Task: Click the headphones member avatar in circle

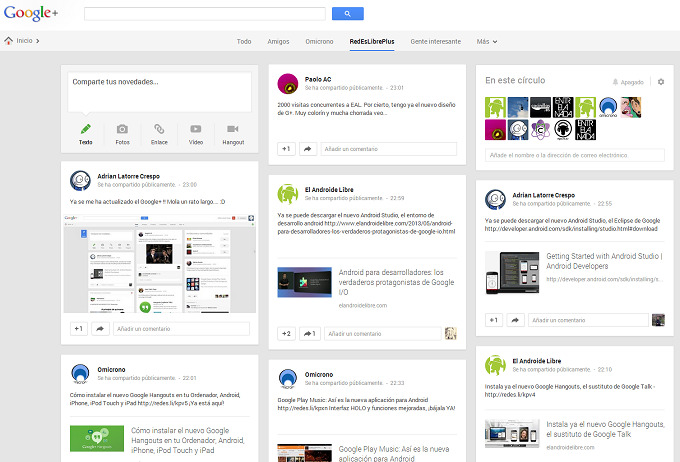Action: tap(563, 130)
